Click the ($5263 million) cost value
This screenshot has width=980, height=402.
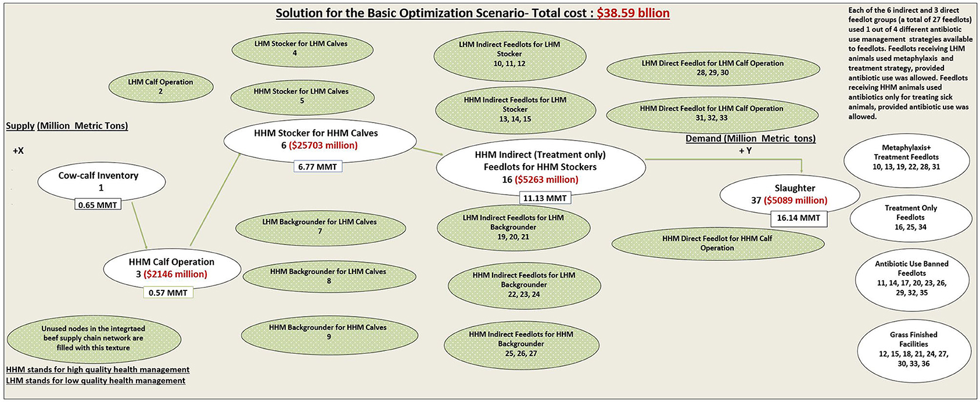[547, 180]
